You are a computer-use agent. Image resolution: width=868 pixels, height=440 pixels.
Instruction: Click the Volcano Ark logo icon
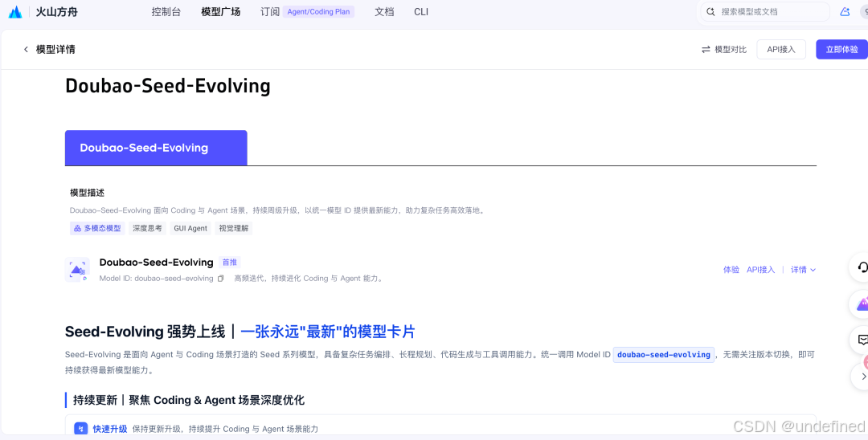pyautogui.click(x=15, y=11)
